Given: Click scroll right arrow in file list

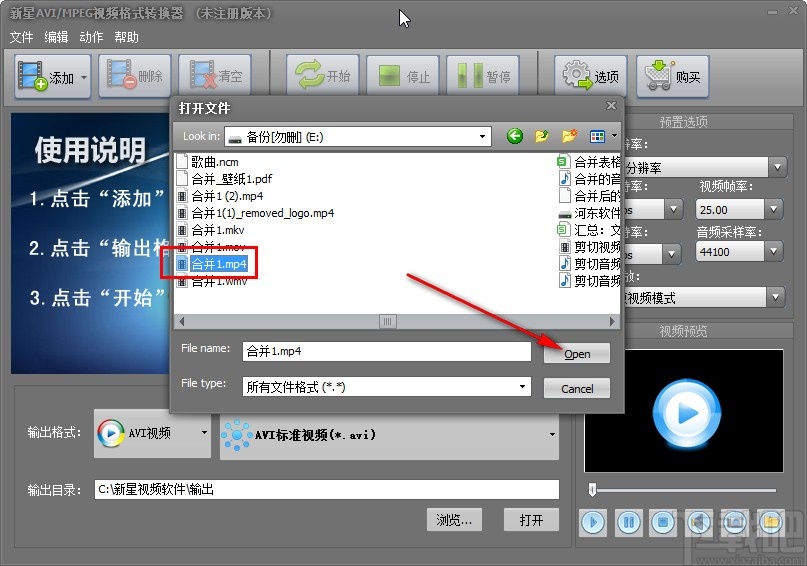Looking at the screenshot, I should pos(612,322).
